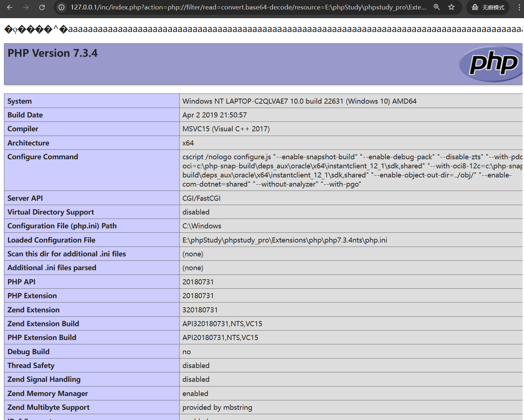Go back to the previous page
Image resolution: width=524 pixels, height=420 pixels.
(10, 7)
